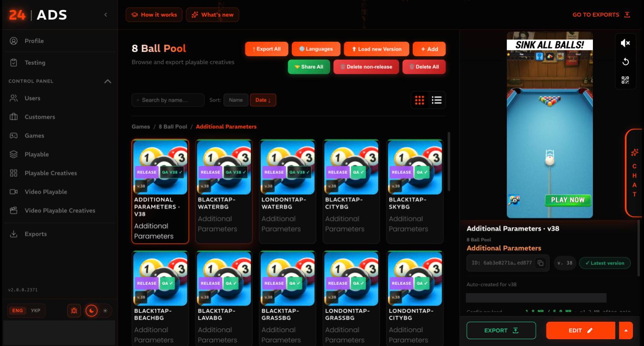Sort creatives by Name
Screen dimensions: 644x346
[x=236, y=100]
